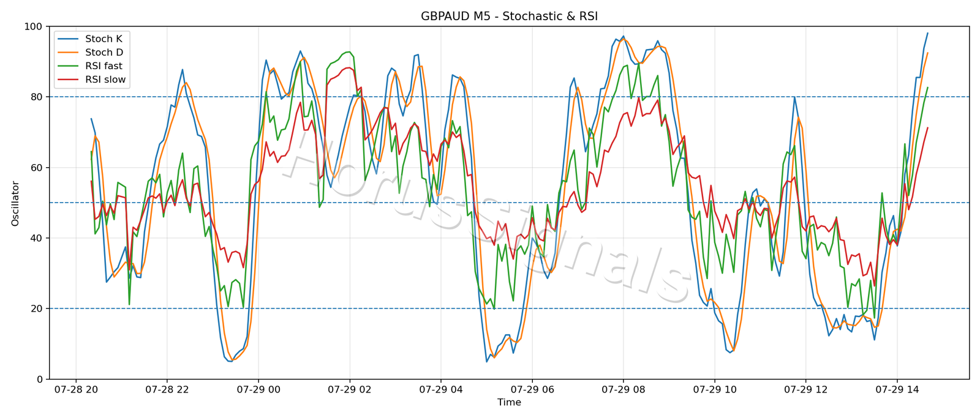The height and width of the screenshot is (420, 980).
Task: Click the 'Stoch K' legend label
Action: tap(104, 39)
